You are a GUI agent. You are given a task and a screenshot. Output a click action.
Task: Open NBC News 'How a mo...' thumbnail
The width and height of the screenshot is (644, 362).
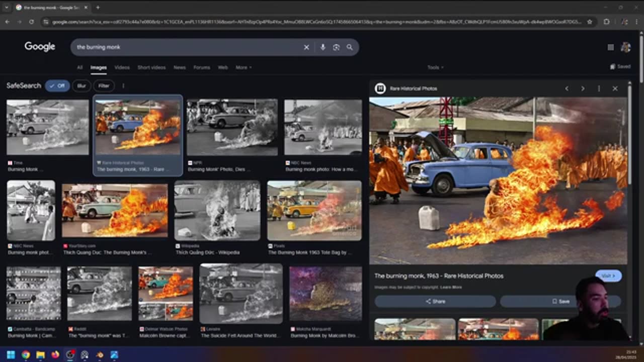(323, 127)
